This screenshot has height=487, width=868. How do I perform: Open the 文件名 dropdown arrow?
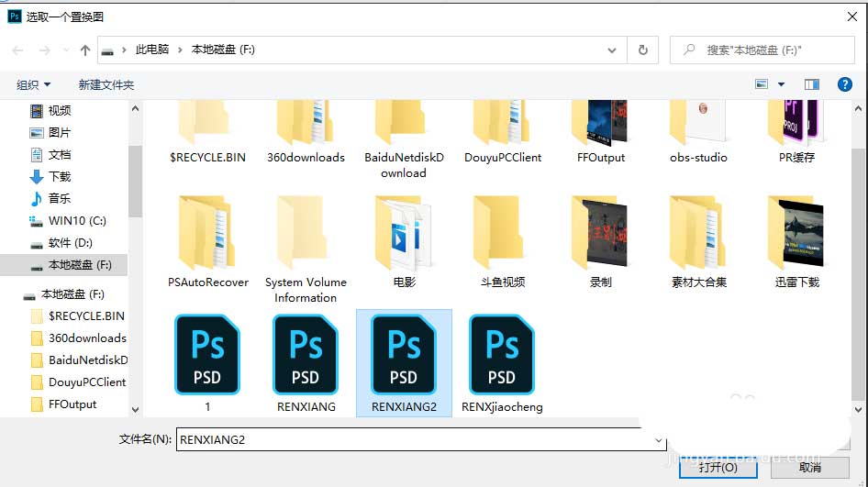[659, 440]
